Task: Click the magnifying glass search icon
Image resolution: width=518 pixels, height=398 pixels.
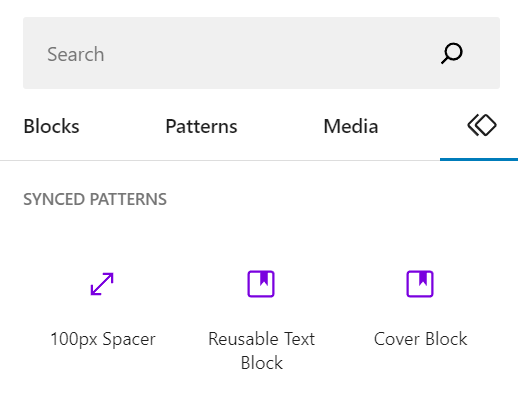Action: pyautogui.click(x=452, y=53)
